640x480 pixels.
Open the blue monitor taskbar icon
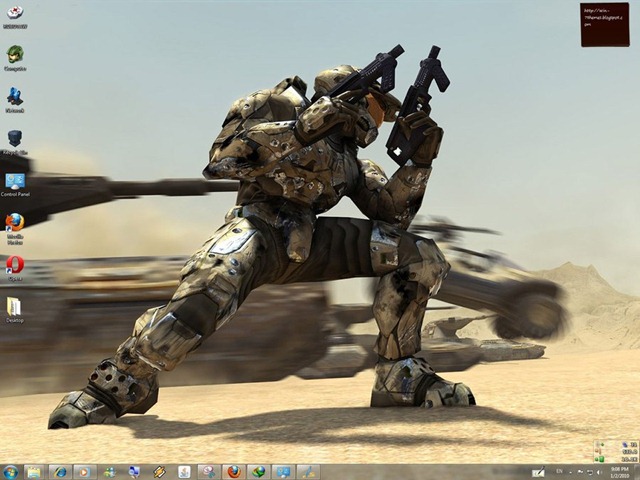[283, 472]
